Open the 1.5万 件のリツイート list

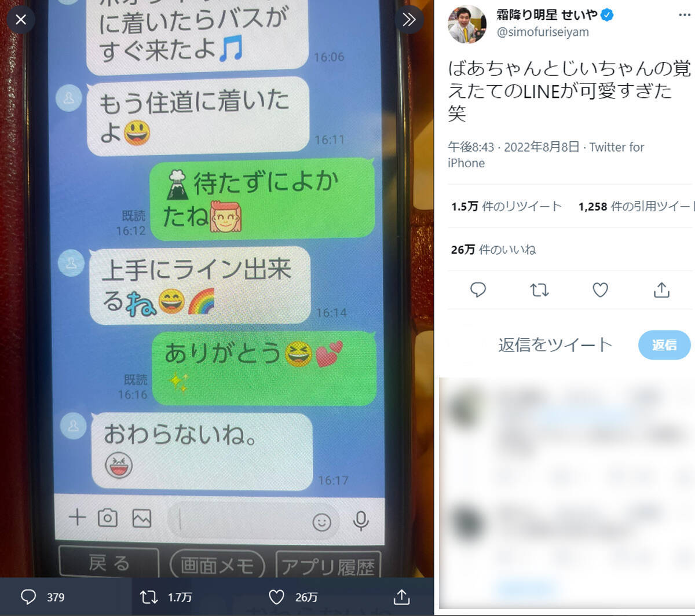point(507,206)
